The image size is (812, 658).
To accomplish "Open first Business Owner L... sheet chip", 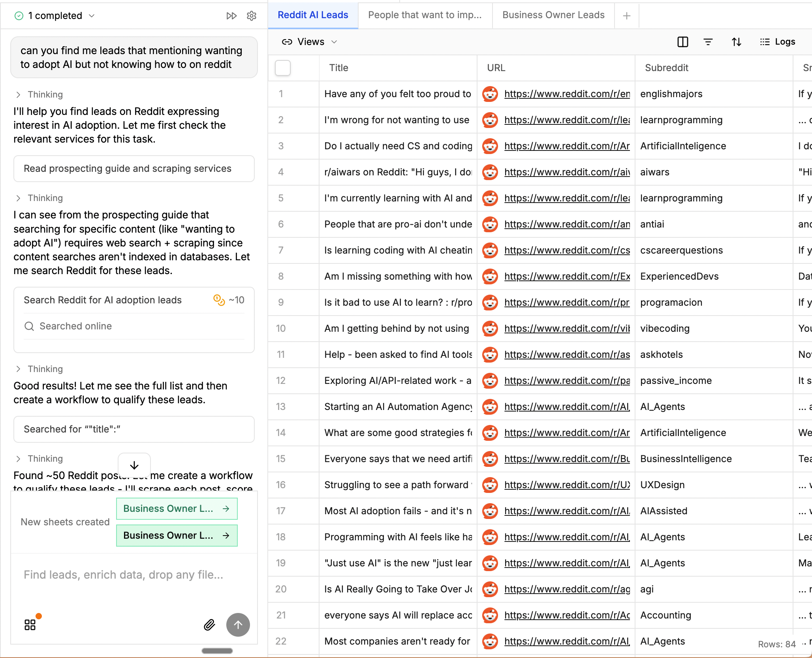I will (177, 509).
